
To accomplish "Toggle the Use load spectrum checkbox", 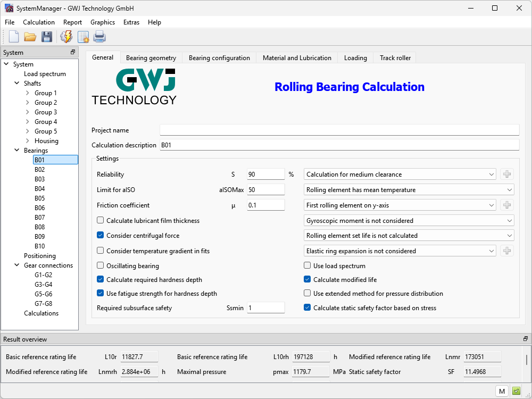I will [307, 265].
